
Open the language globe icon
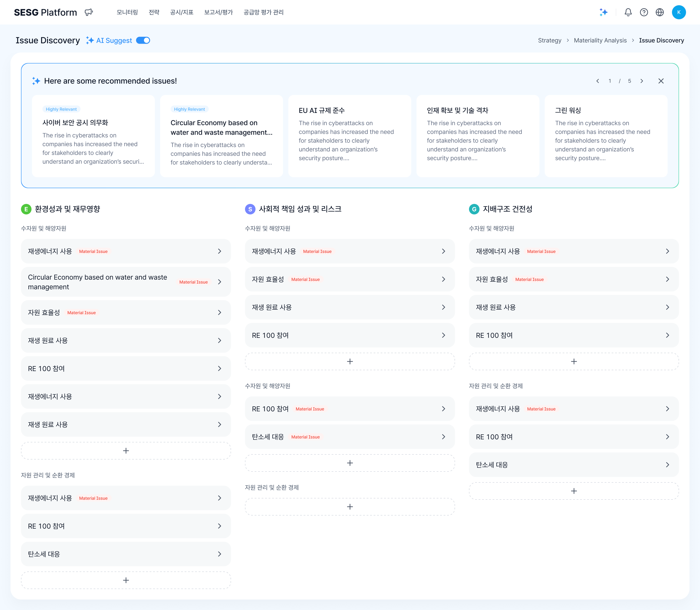[x=660, y=12]
